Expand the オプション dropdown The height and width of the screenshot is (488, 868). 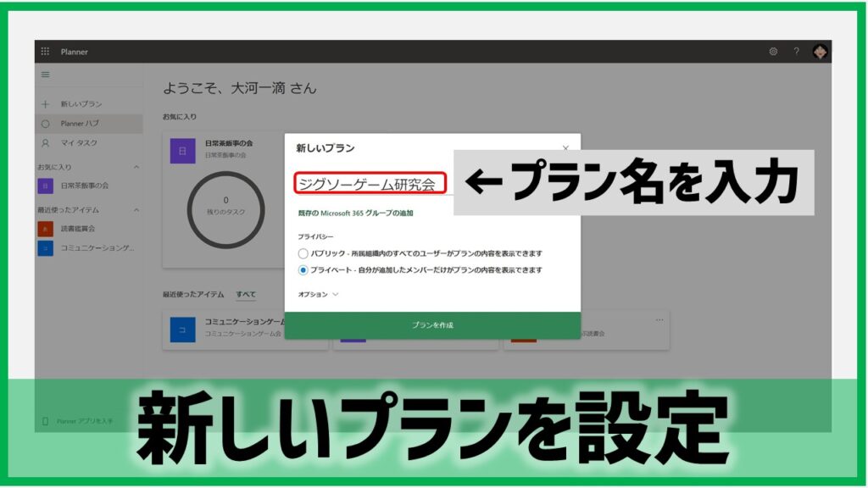(319, 294)
